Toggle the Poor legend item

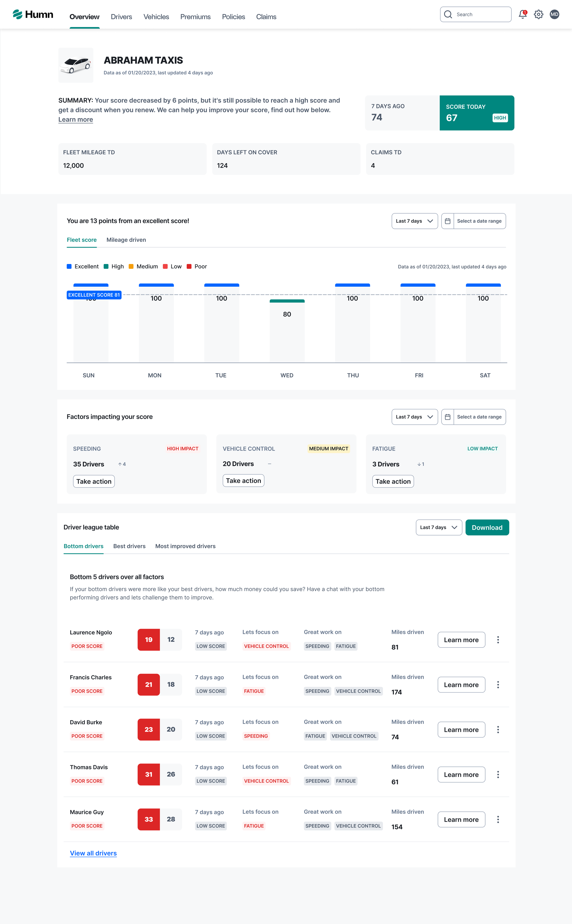197,267
